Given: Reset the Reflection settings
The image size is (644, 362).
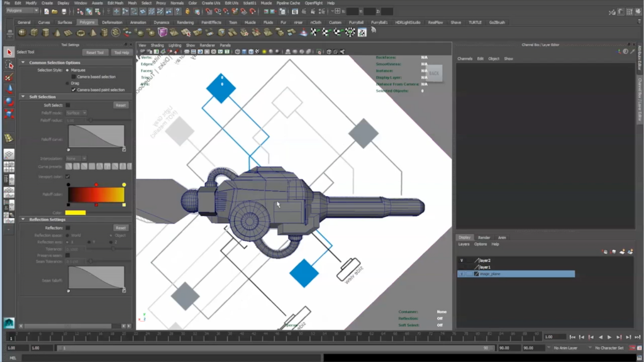Looking at the screenshot, I should tap(121, 228).
